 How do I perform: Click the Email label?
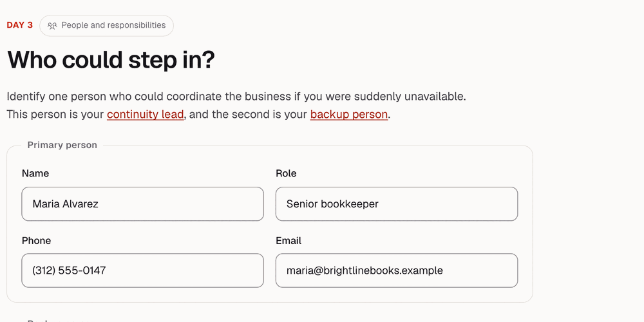tap(289, 241)
